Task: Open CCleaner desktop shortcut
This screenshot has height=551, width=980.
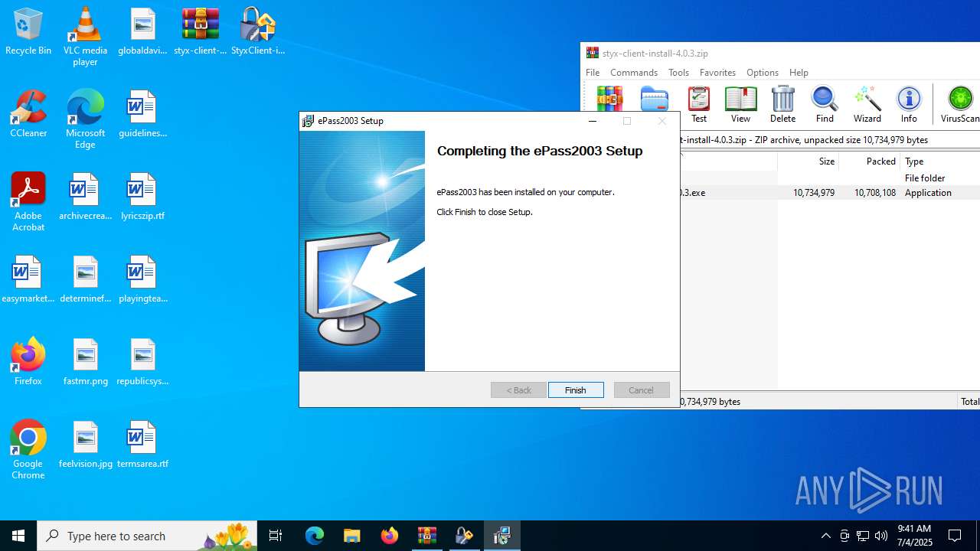Action: pos(28,115)
